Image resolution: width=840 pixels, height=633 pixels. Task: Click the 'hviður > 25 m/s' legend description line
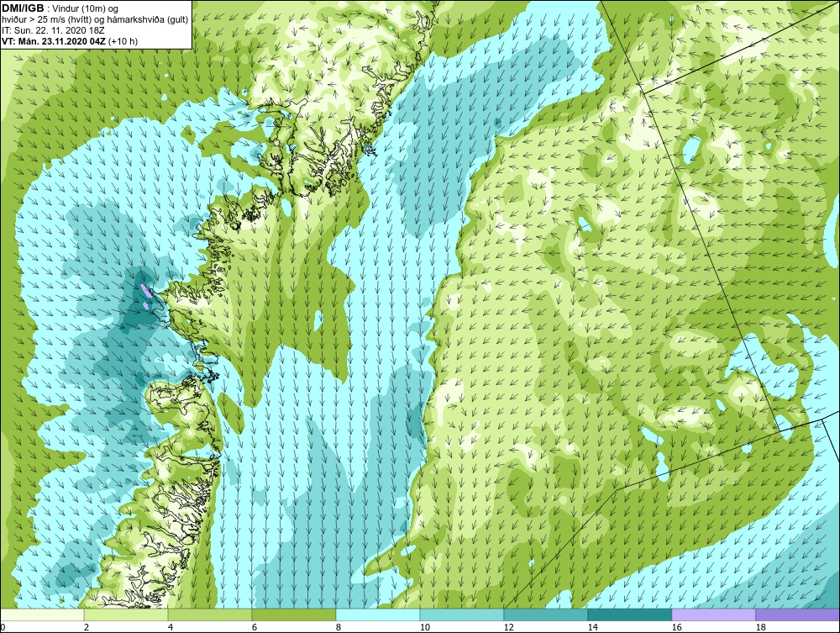pyautogui.click(x=95, y=20)
